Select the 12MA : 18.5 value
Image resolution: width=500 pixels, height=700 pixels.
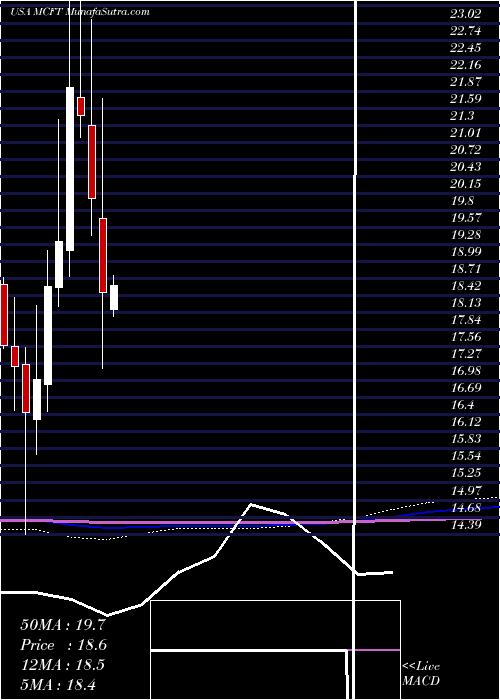click(x=62, y=665)
